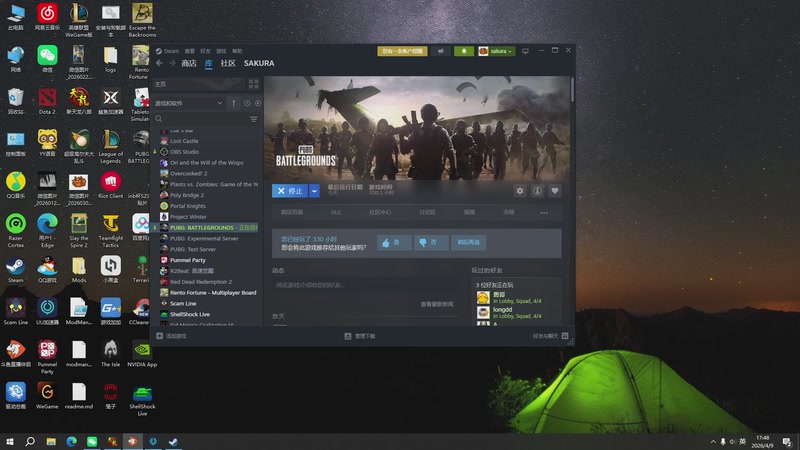Image resolution: width=800 pixels, height=450 pixels.
Task: Select Lost Castle in the library list
Action: (x=184, y=141)
